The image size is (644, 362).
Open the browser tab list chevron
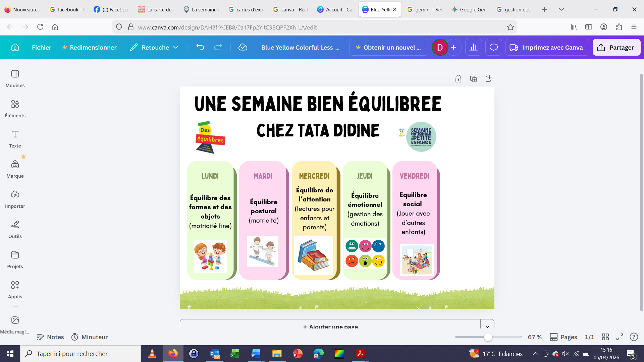point(561,9)
